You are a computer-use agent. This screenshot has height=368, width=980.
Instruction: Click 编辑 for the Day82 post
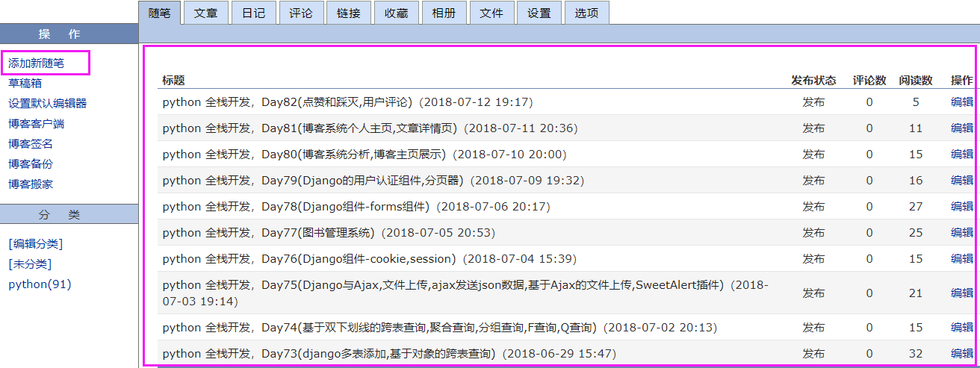[961, 102]
